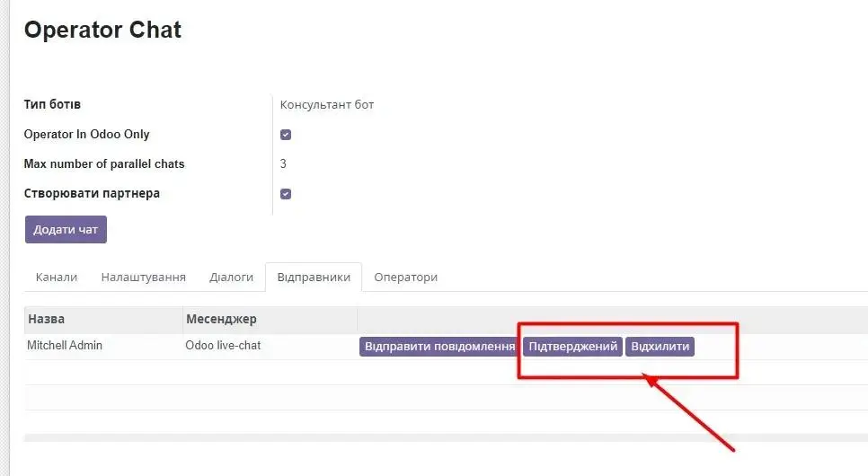Click the Тип ботів field label
This screenshot has height=476, width=868.
click(52, 105)
